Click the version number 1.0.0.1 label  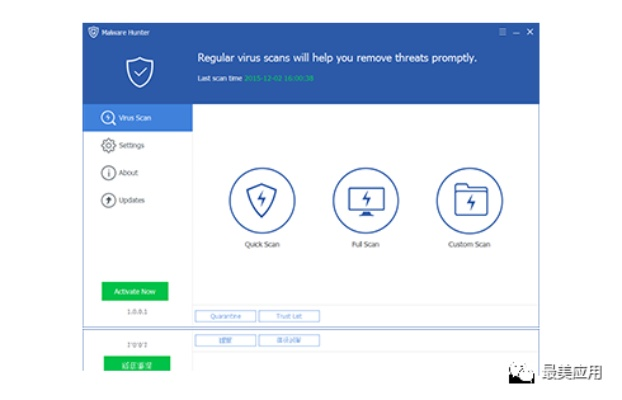[135, 311]
